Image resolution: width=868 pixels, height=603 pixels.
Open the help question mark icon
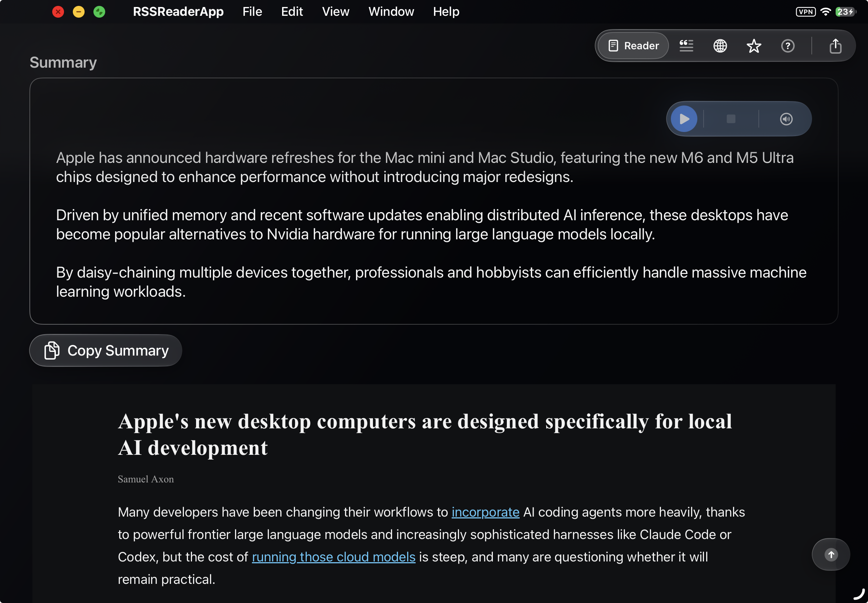(x=787, y=46)
